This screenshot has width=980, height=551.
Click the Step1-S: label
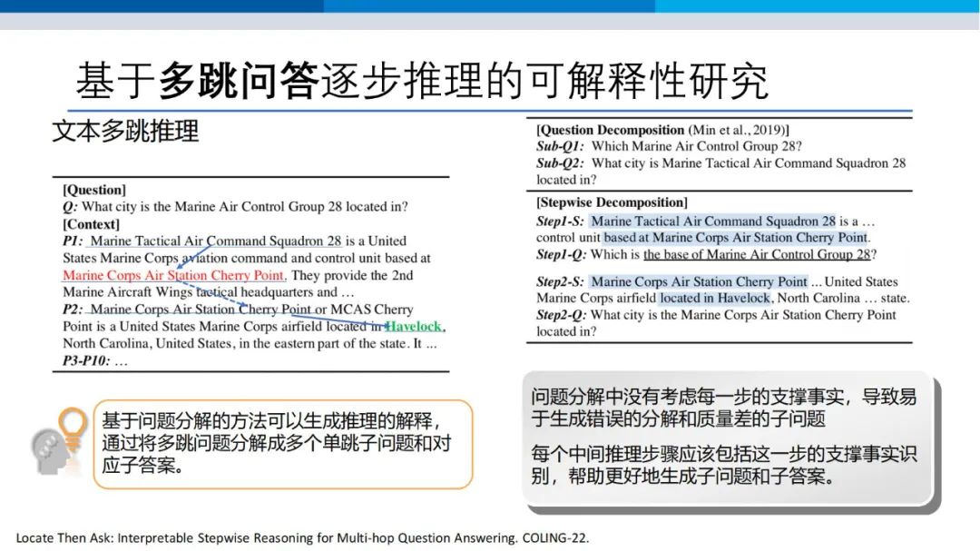click(x=560, y=221)
